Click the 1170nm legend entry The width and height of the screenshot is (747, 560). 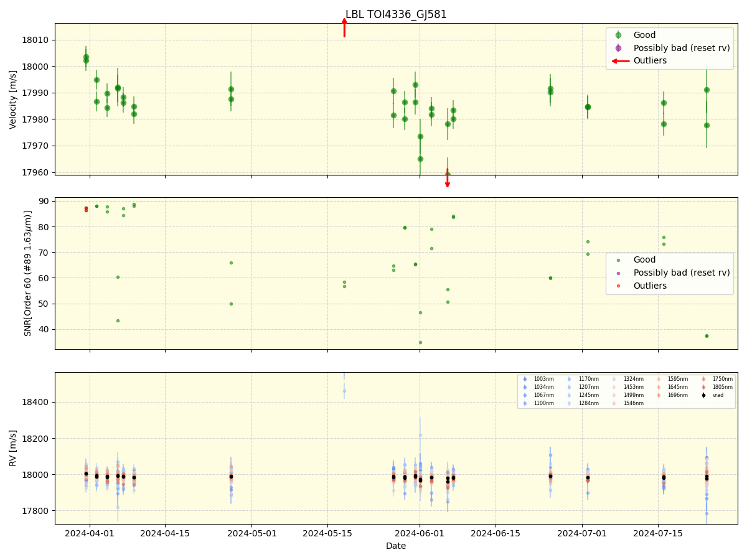click(583, 379)
